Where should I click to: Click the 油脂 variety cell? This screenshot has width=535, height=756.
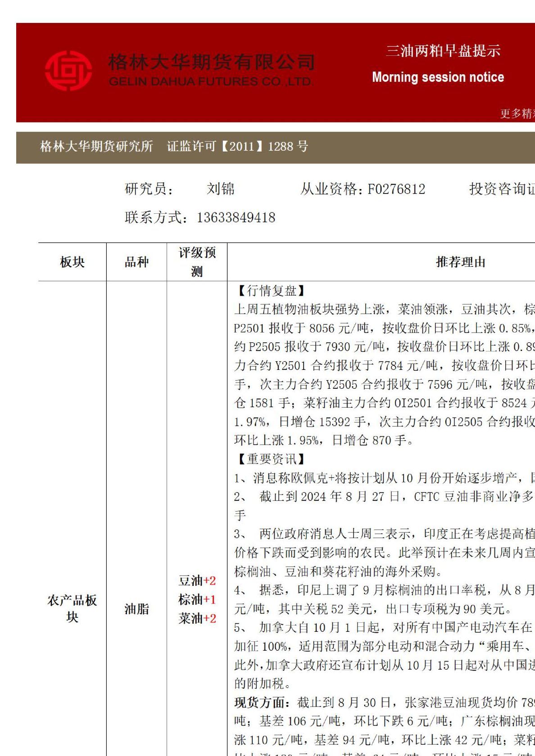(136, 609)
